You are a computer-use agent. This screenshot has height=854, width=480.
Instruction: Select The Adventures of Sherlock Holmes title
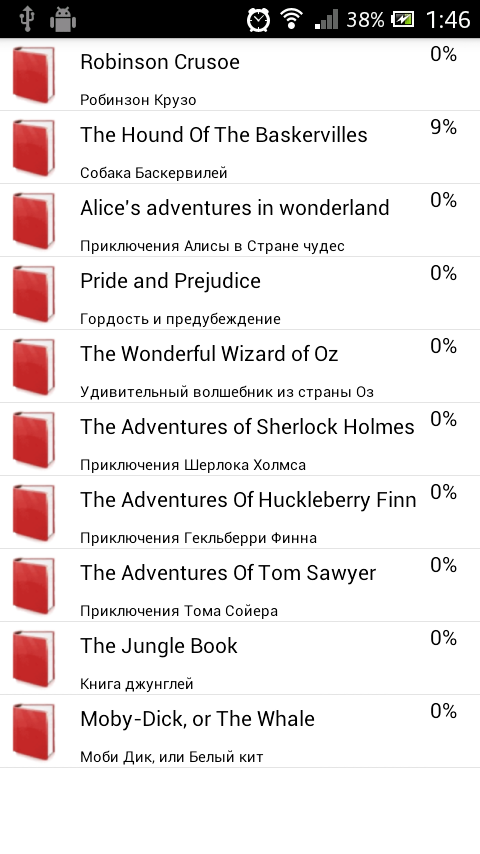(x=247, y=426)
